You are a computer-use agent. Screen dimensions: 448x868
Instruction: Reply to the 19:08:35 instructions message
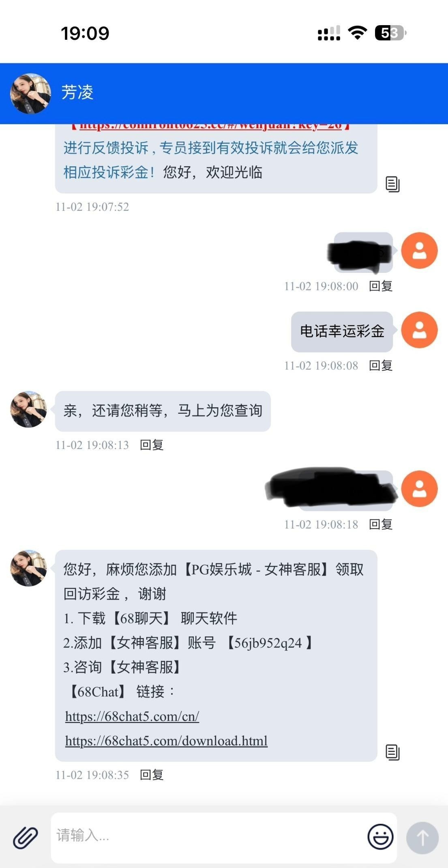point(152,775)
